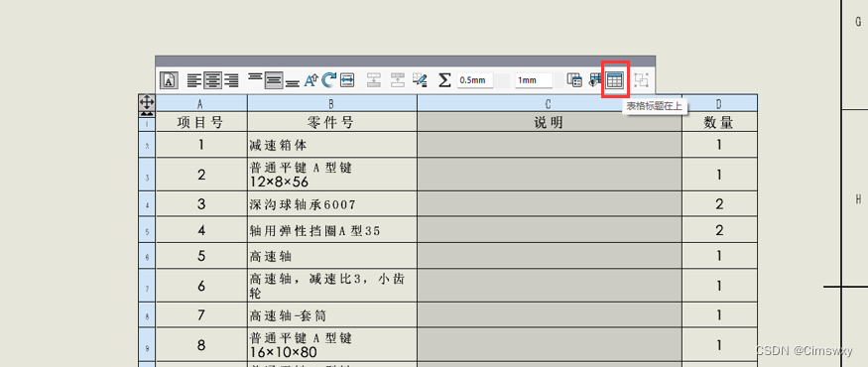Set vertical alignment to middle
Image resolution: width=868 pixels, height=367 pixels.
[x=273, y=80]
